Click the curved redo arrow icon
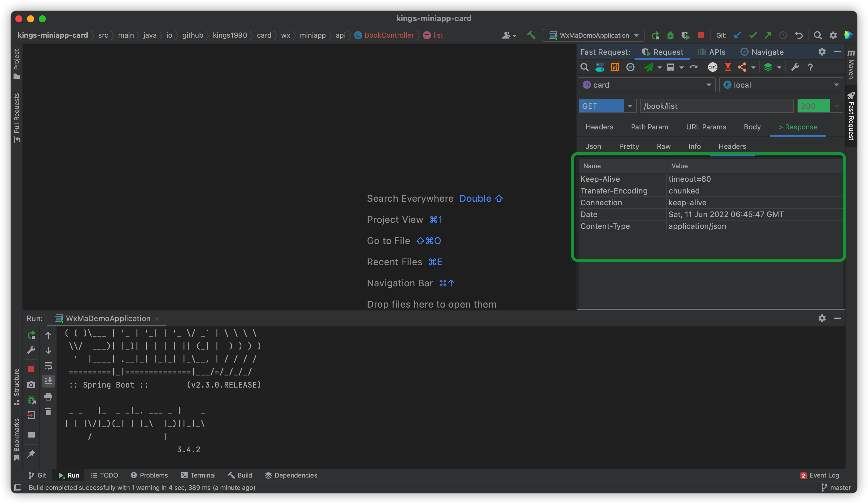This screenshot has width=868, height=504. pos(693,67)
